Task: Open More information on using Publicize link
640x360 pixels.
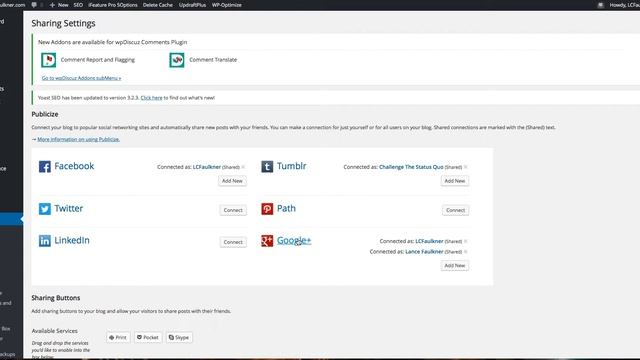Action: 78,139
